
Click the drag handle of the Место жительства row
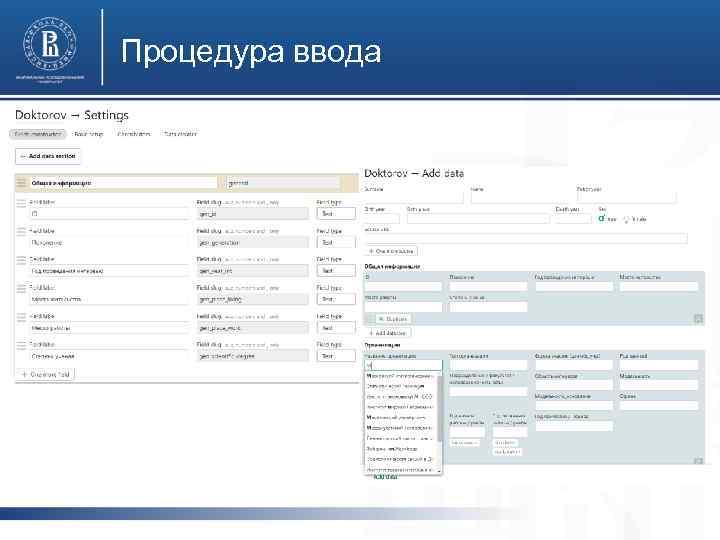tap(21, 288)
